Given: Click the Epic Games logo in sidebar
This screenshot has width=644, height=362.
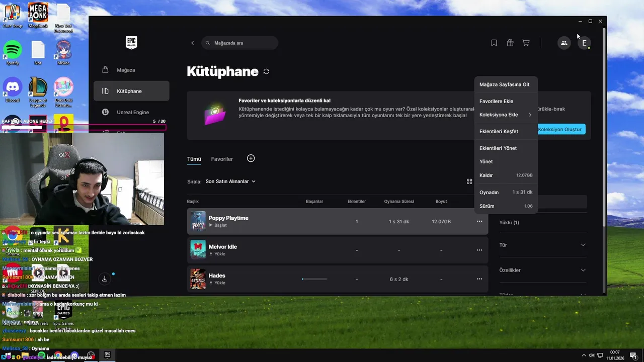Looking at the screenshot, I should coord(131,43).
